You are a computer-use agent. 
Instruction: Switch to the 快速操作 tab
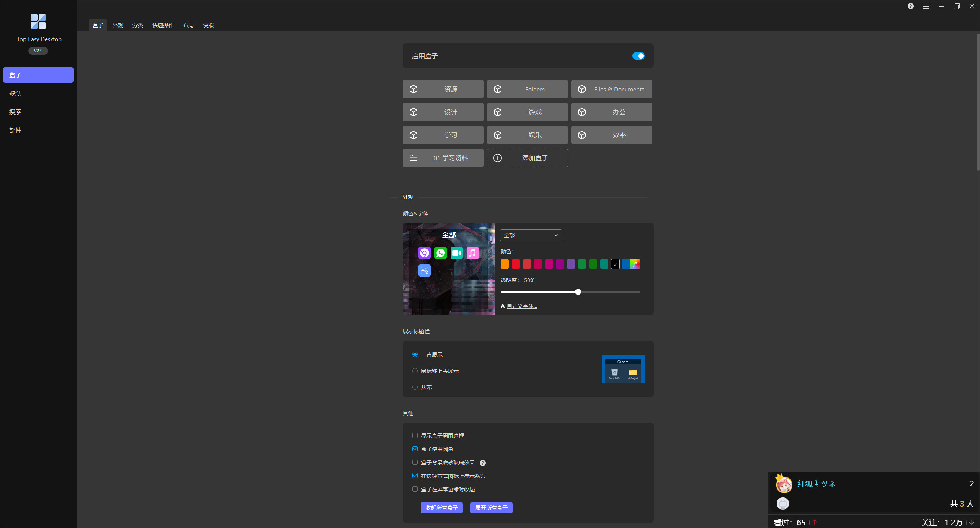163,25
